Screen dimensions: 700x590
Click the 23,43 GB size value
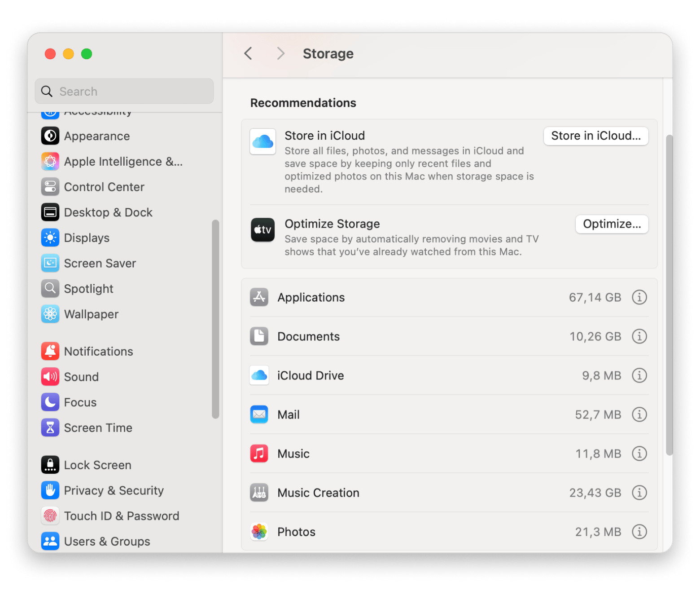pyautogui.click(x=595, y=493)
